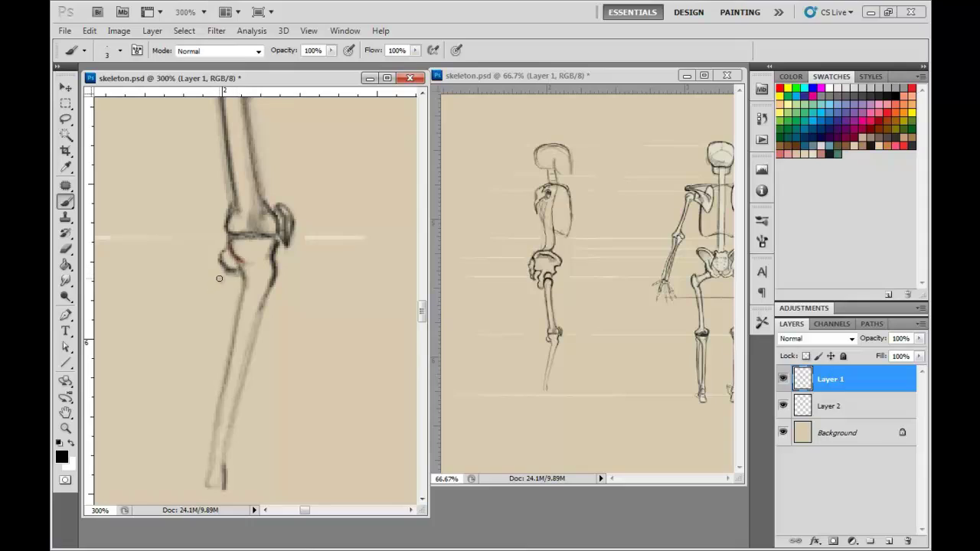Switch to Painting workspace
Screen dimensions: 980x551
click(740, 12)
